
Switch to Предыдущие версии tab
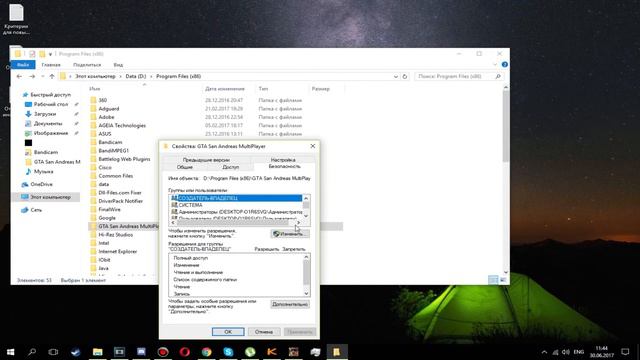click(206, 160)
